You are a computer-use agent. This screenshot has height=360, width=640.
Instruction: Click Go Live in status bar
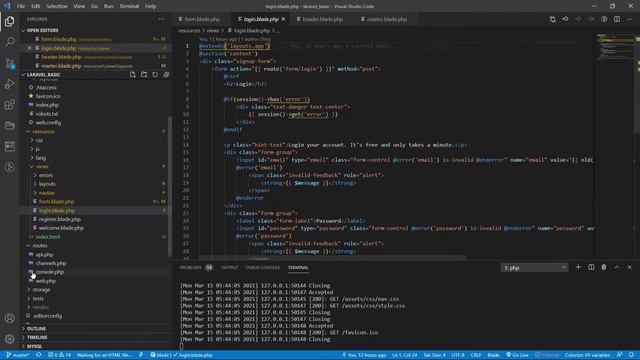(517, 355)
